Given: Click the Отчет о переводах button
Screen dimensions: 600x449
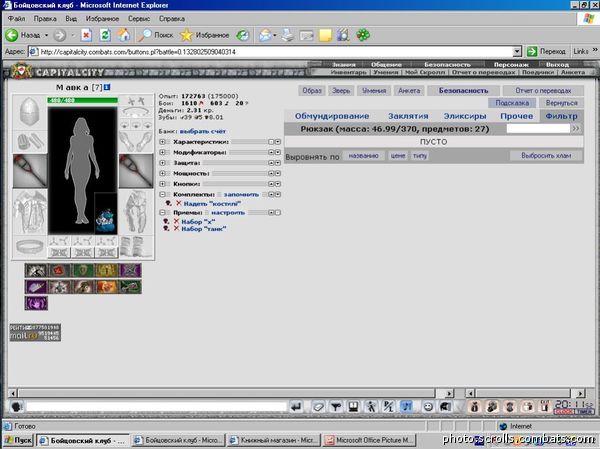Looking at the screenshot, I should click(x=543, y=91).
